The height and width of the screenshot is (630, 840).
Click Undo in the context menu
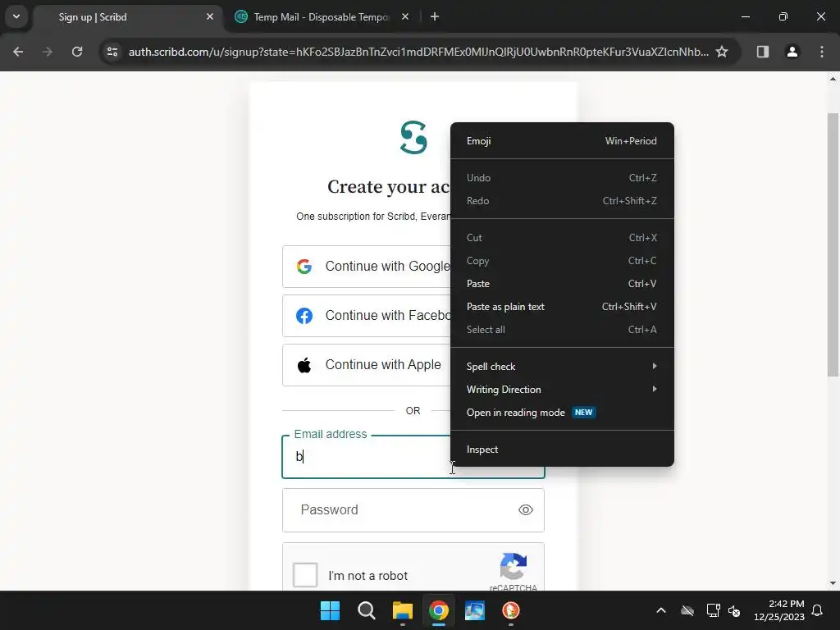pos(562,178)
